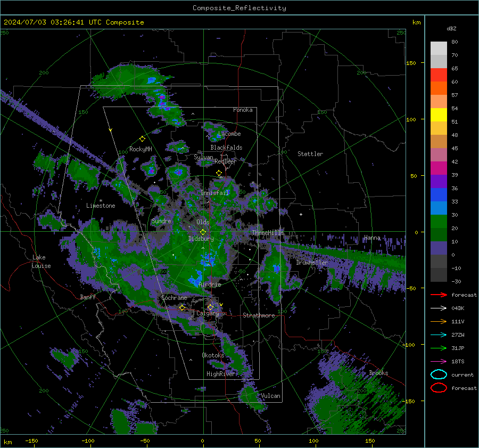The image size is (479, 448).
Task: Click the white 04DK arrow icon
Action: tap(439, 308)
